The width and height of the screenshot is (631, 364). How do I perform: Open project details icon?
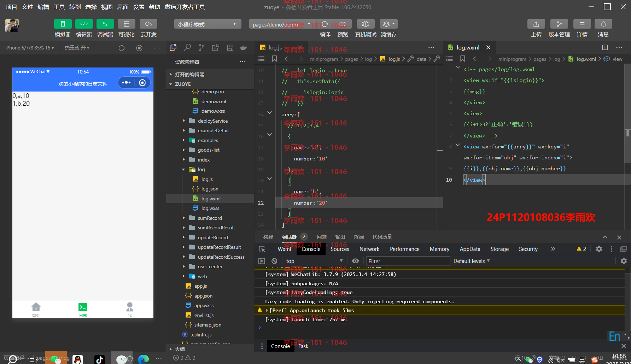[x=582, y=24]
